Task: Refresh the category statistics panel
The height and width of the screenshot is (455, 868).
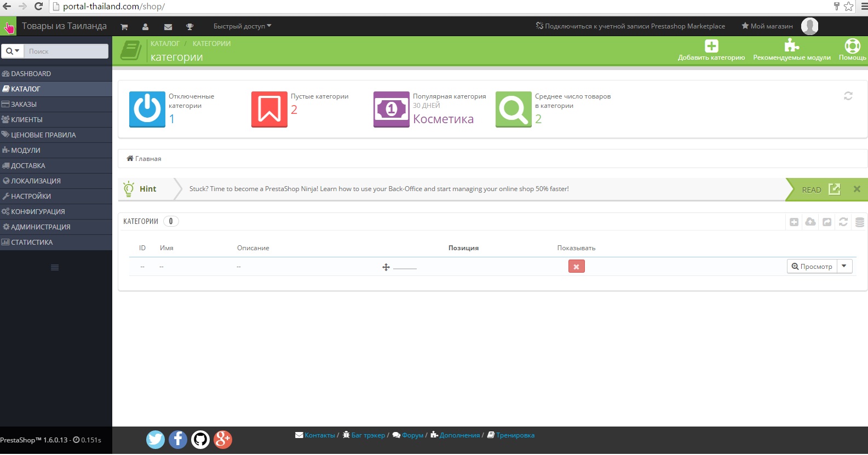Action: 848,96
